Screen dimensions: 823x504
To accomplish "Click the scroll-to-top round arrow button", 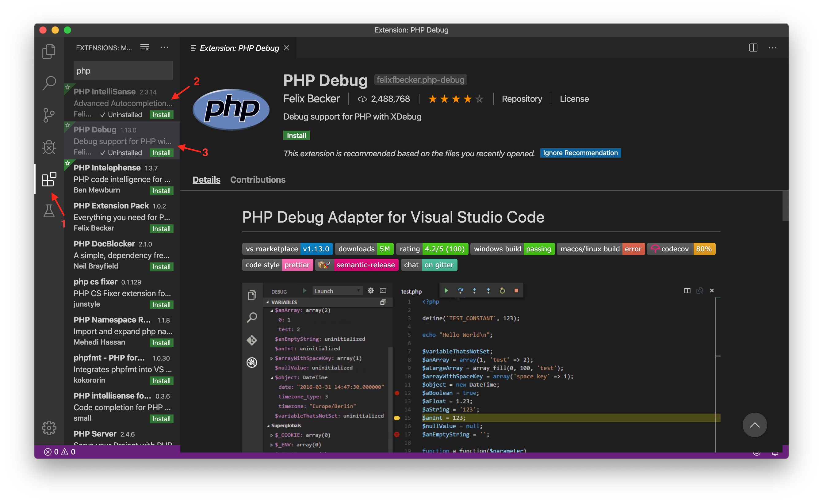I will point(755,425).
